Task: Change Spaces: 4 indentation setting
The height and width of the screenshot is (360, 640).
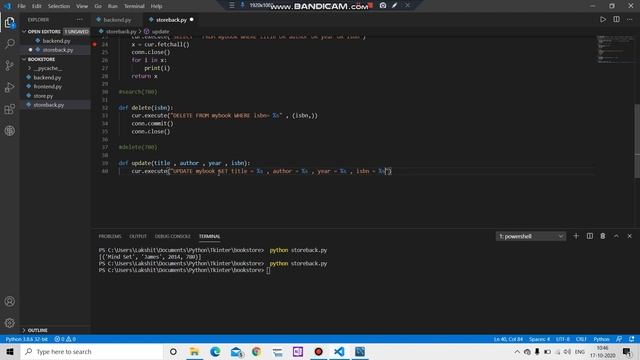Action: (x=539, y=339)
